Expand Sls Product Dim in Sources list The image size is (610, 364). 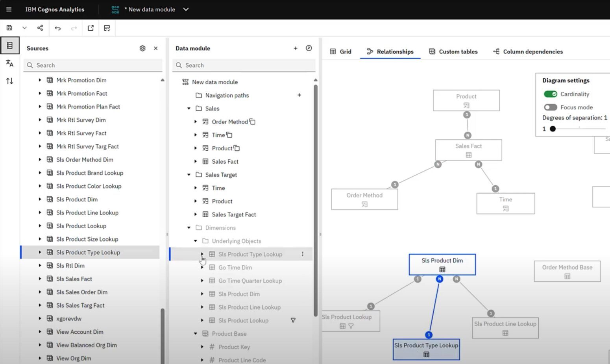click(x=40, y=199)
